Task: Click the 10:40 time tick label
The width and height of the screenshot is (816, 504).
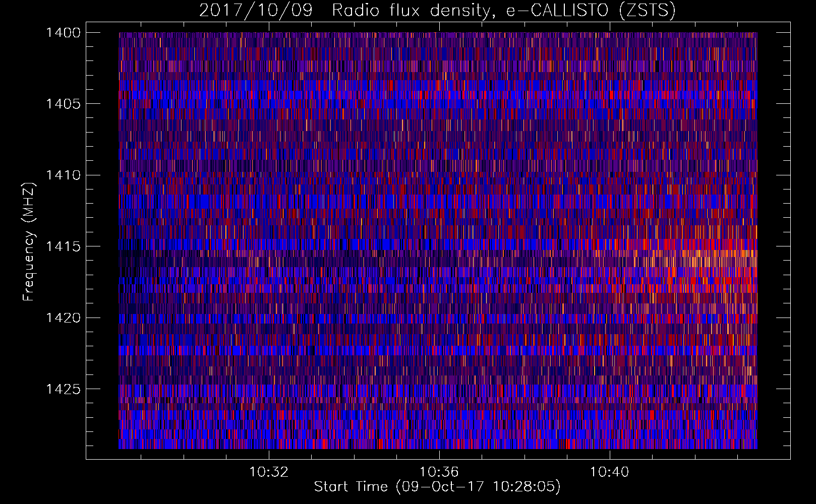Action: 610,472
